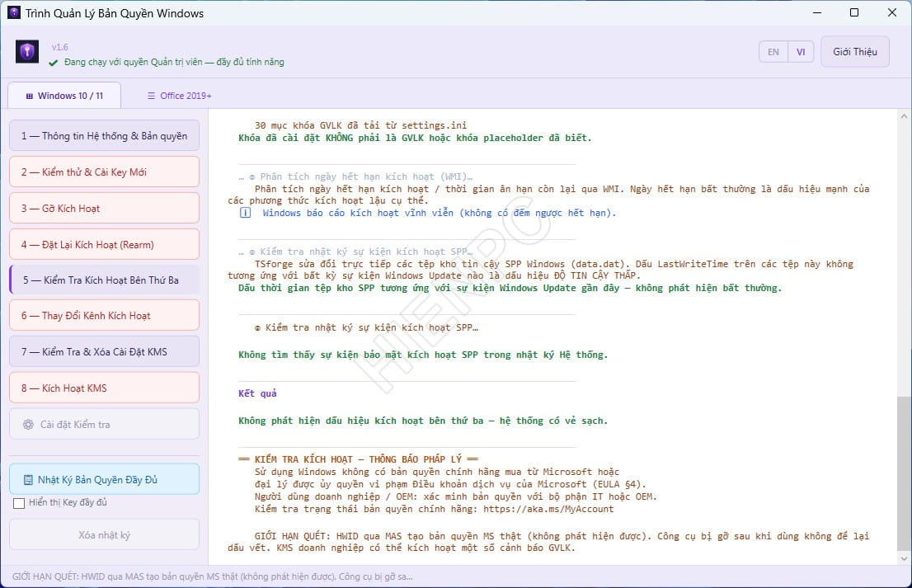
Task: Open Cài đặt Kiểm tra settings
Action: [x=104, y=424]
